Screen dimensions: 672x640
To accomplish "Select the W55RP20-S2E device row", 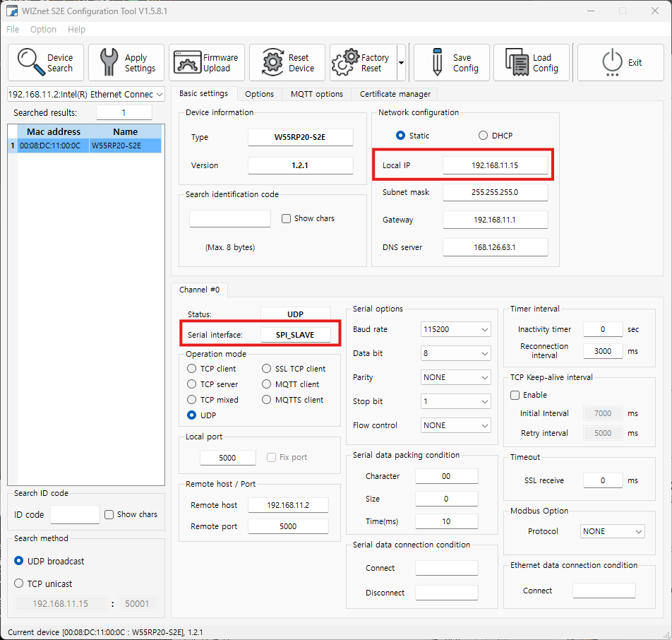I will coord(85,146).
